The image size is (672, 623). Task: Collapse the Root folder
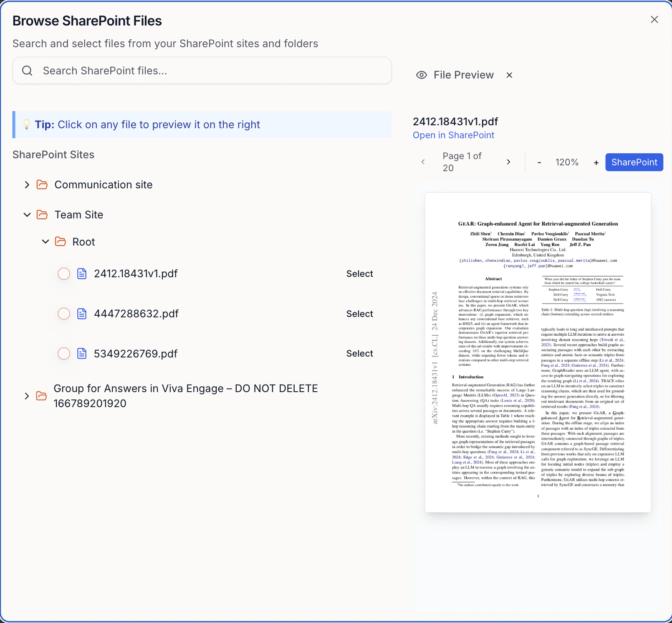coord(45,241)
